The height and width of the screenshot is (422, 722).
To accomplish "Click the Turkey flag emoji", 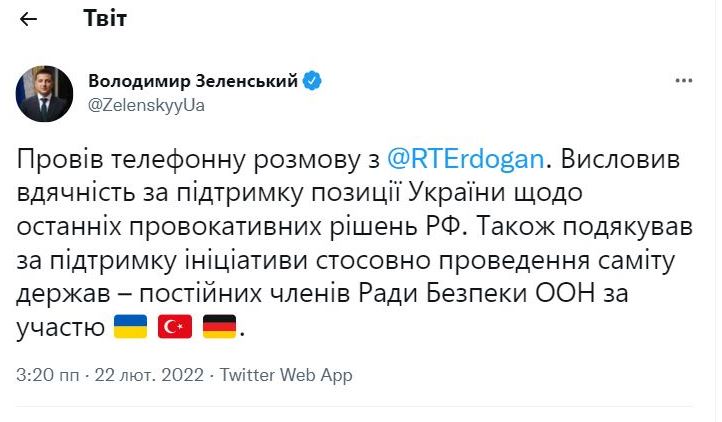I will click(174, 326).
